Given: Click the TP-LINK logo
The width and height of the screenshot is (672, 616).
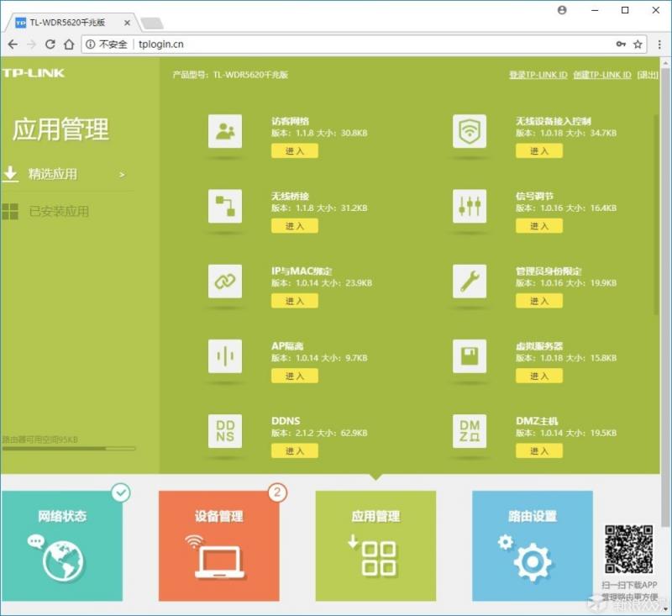Looking at the screenshot, I should (33, 73).
